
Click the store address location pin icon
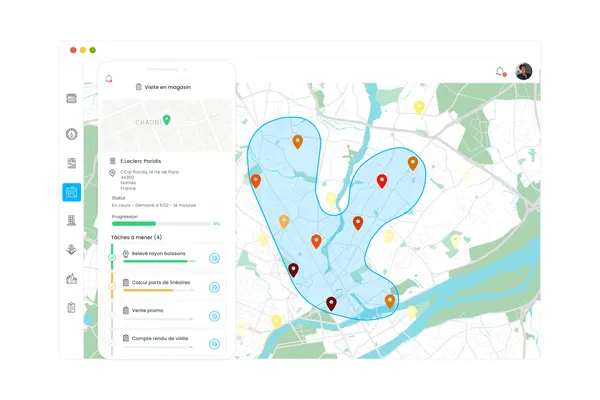(112, 173)
